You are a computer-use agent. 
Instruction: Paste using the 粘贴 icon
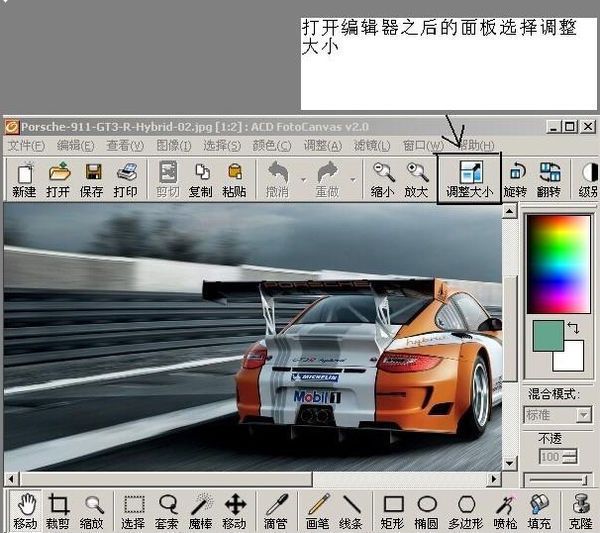click(x=234, y=179)
